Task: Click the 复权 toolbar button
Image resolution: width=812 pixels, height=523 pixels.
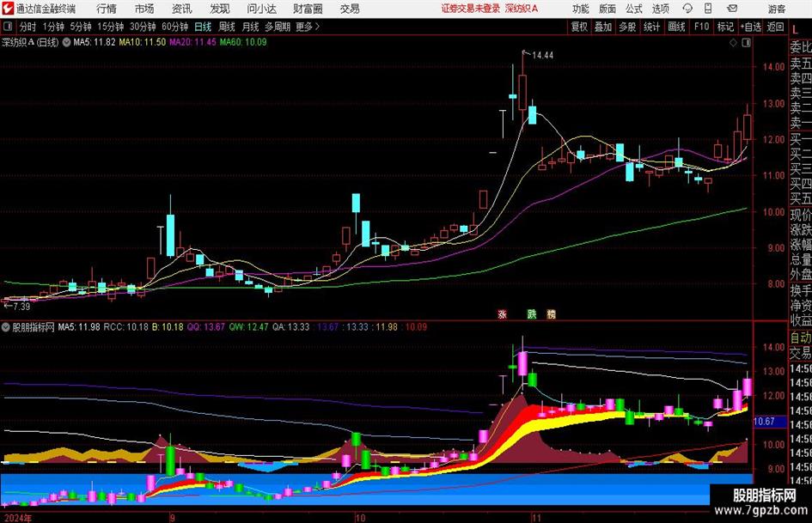Action: click(579, 27)
